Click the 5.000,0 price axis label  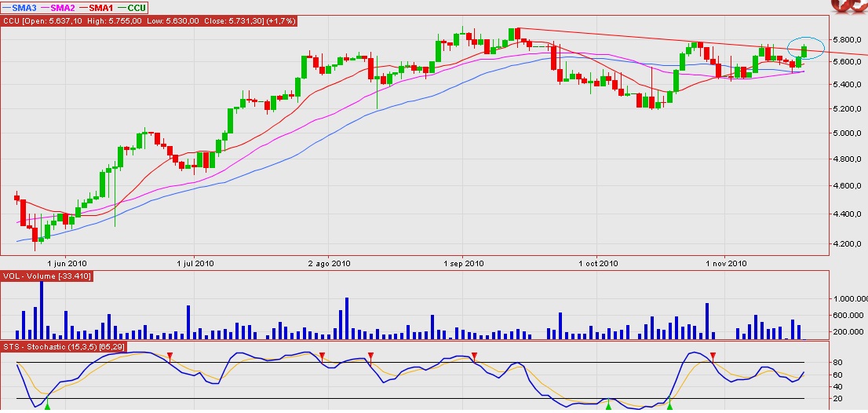(x=847, y=133)
